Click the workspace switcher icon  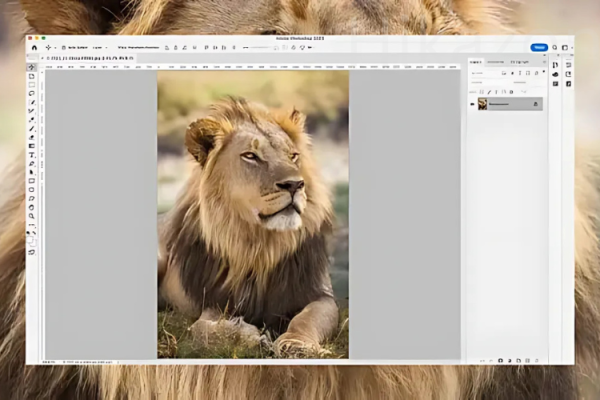pos(565,47)
